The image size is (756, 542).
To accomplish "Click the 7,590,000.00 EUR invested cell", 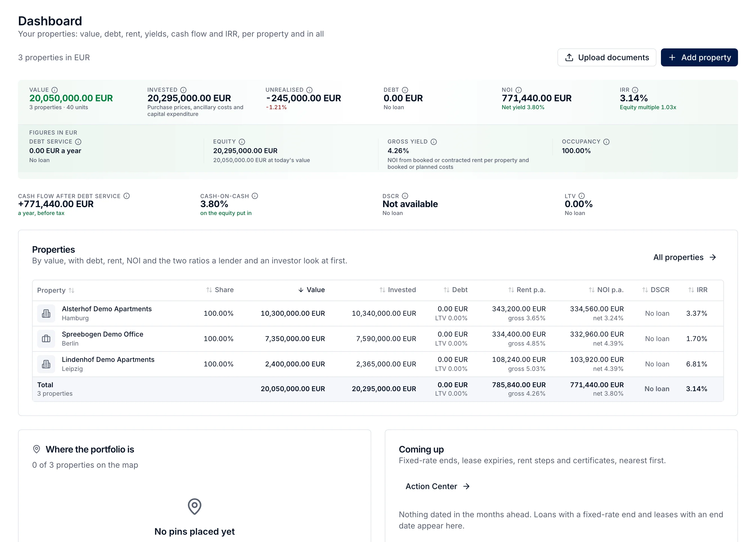I will pos(386,339).
